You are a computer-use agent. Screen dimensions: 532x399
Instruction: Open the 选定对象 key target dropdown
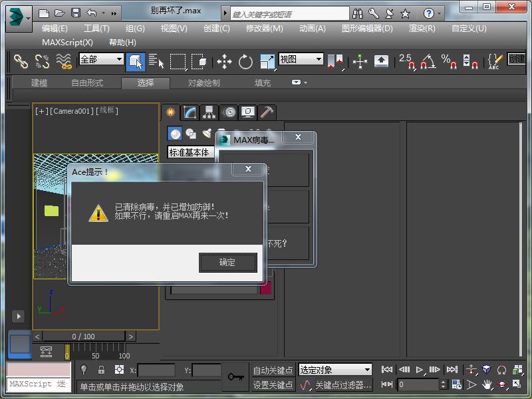coord(335,370)
